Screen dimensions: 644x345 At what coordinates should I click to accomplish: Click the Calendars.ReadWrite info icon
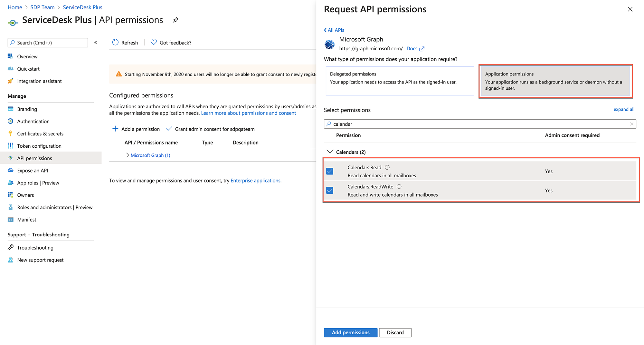[399, 186]
